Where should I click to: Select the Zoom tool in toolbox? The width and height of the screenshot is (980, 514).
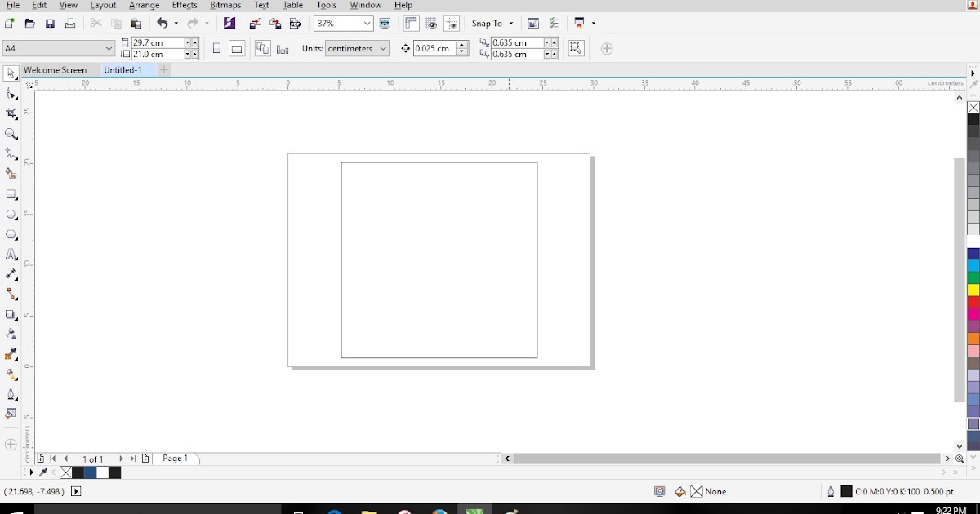tap(11, 134)
